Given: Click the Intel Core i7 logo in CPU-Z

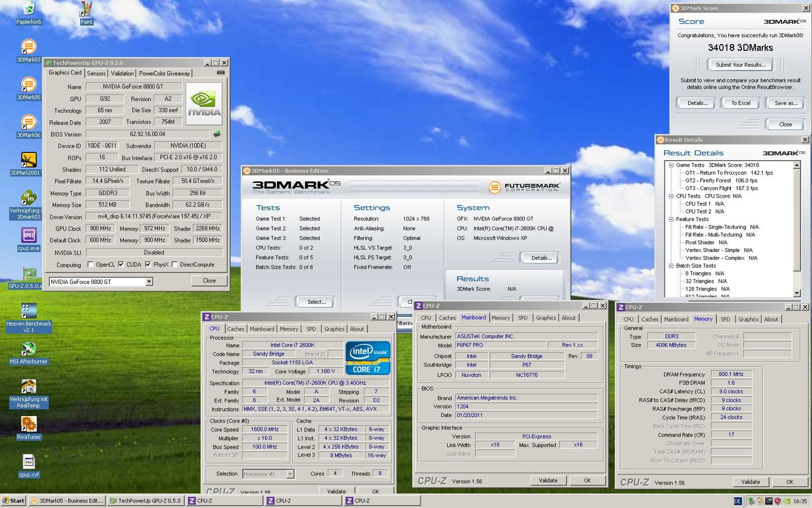Looking at the screenshot, I should click(368, 358).
